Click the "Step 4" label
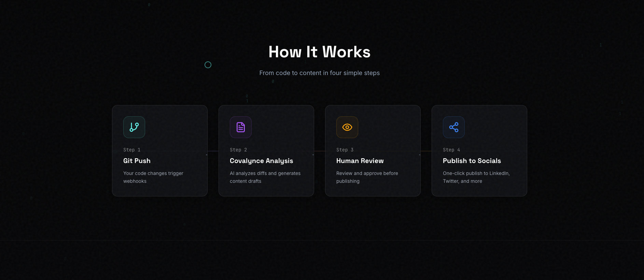Viewport: 644px width, 280px height. pyautogui.click(x=451, y=150)
